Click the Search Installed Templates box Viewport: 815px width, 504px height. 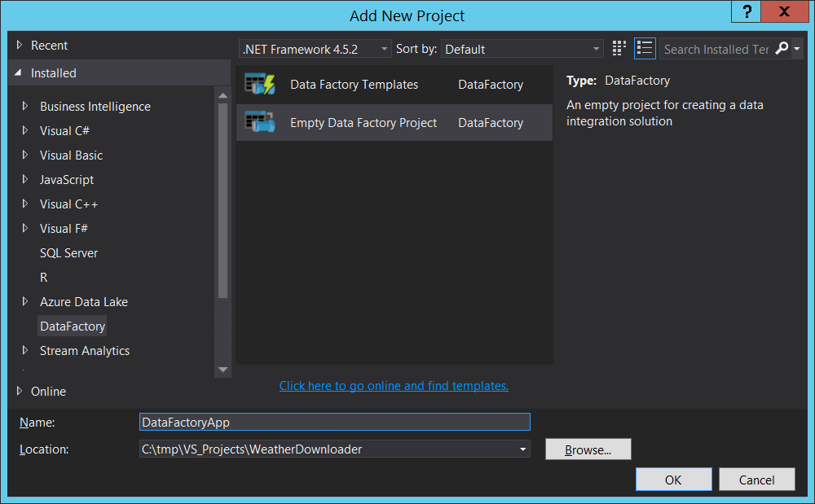716,49
